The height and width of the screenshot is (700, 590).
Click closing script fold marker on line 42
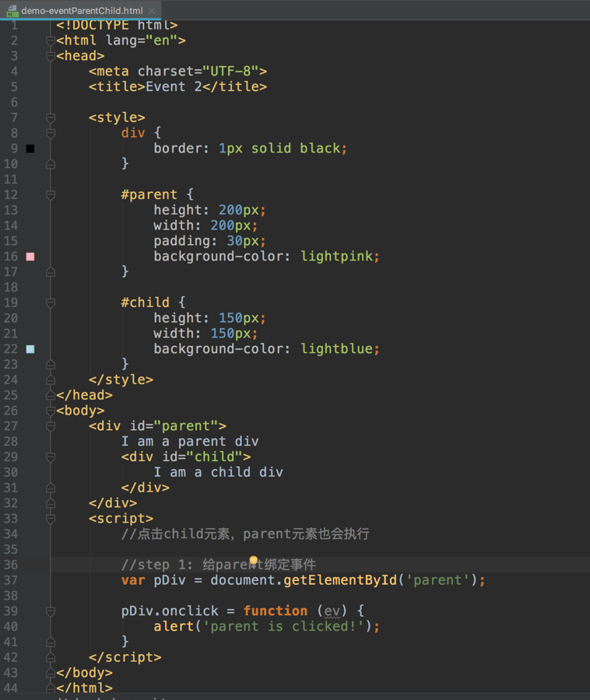pos(51,657)
